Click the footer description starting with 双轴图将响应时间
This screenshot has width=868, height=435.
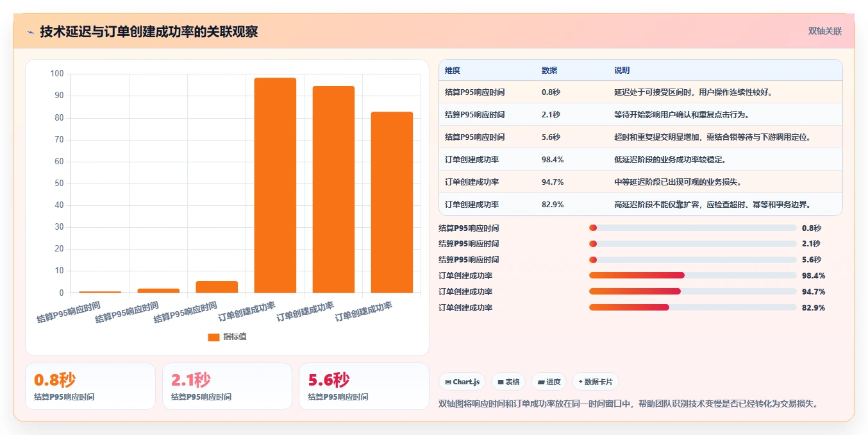629,404
